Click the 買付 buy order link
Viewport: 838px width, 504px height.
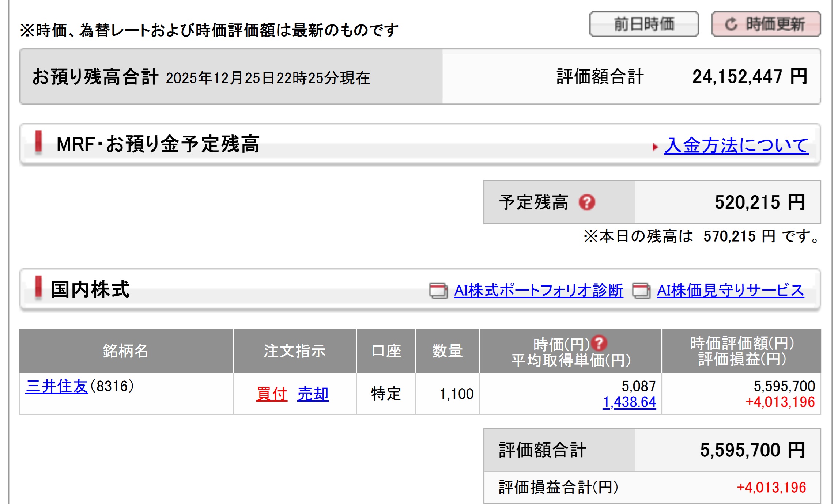tap(272, 394)
